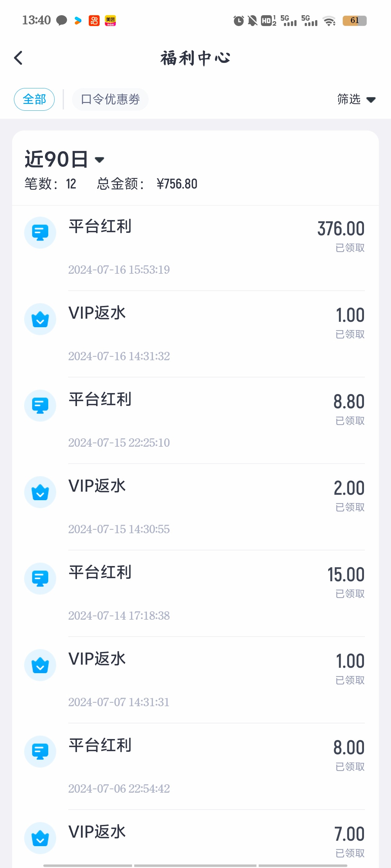Tap the dropdown arrow next to 筛选
The width and height of the screenshot is (391, 868).
click(371, 100)
